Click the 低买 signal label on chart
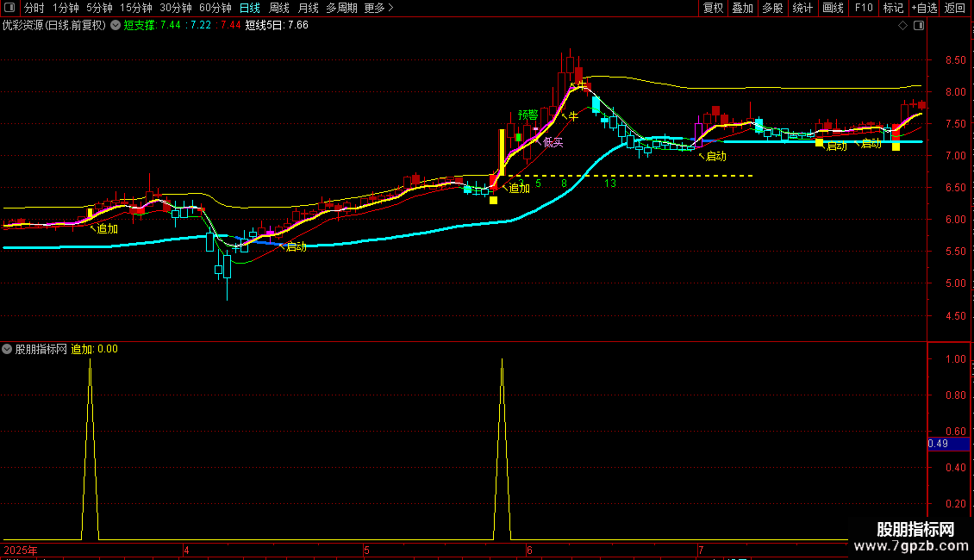 553,143
